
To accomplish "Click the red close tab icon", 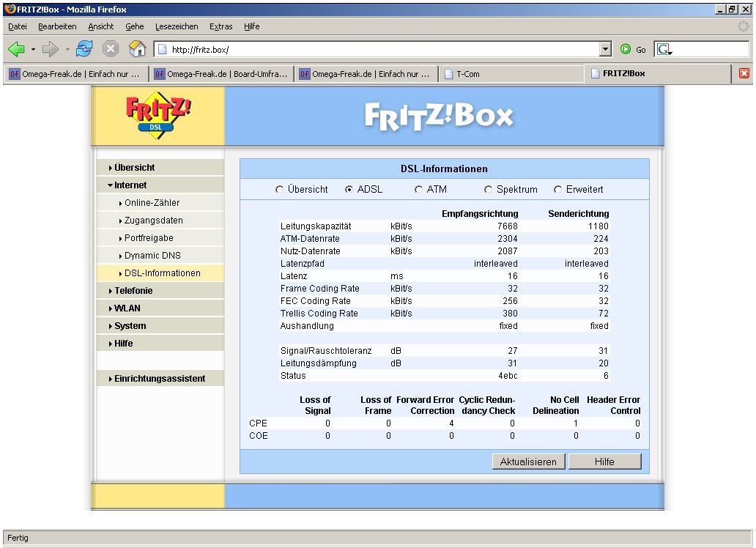I will [x=744, y=73].
